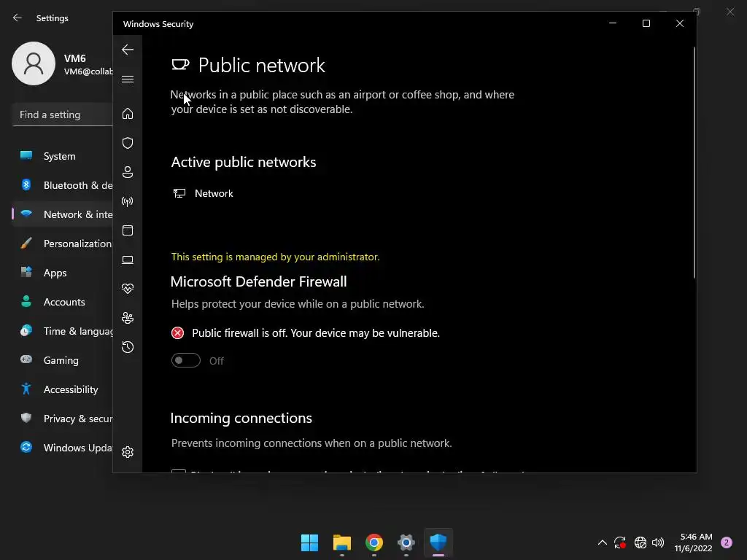
Task: Click the network globe tray icon
Action: (640, 542)
